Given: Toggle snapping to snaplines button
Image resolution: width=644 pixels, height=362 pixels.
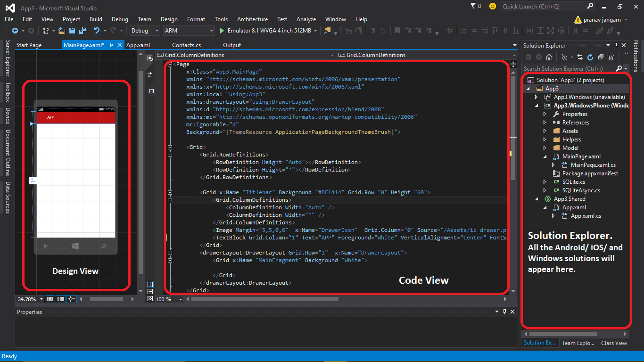Looking at the screenshot, I should tap(71, 299).
